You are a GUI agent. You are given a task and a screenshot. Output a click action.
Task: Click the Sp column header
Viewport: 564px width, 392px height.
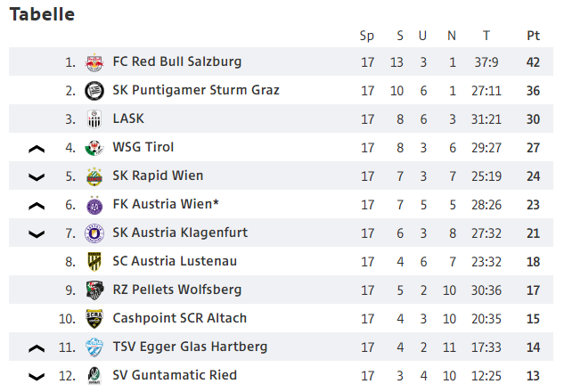367,37
